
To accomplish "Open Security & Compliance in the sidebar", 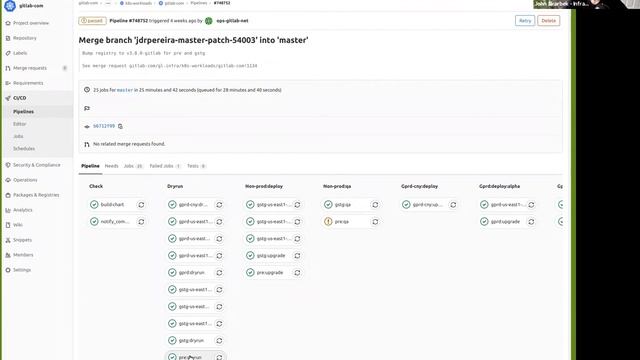I will [x=36, y=165].
